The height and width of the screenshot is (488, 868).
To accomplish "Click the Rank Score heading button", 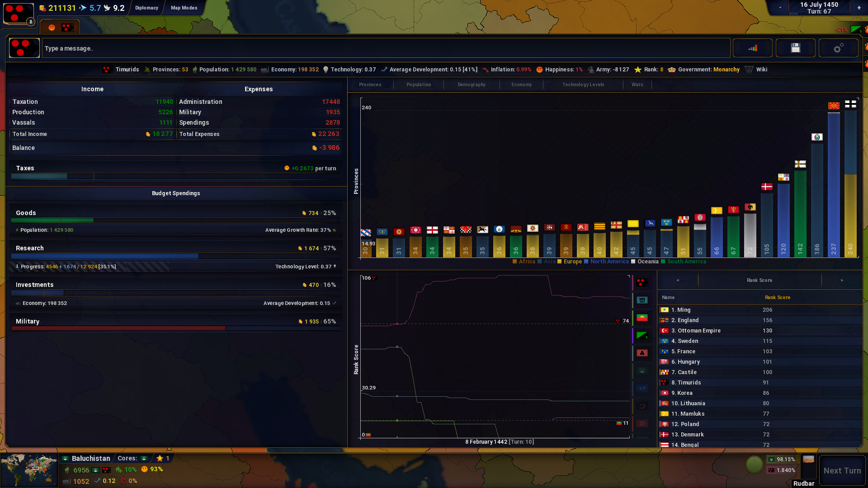I will tap(759, 280).
